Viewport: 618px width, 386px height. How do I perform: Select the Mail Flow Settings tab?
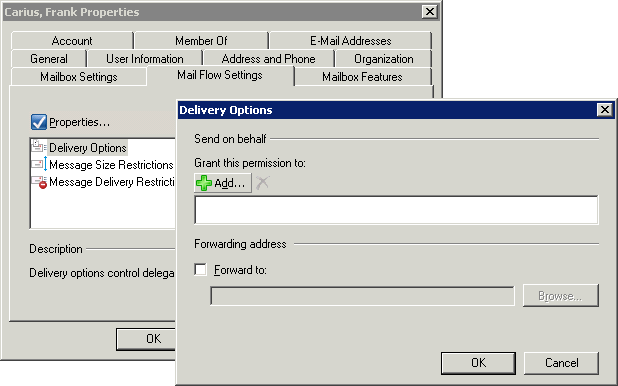(x=220, y=75)
